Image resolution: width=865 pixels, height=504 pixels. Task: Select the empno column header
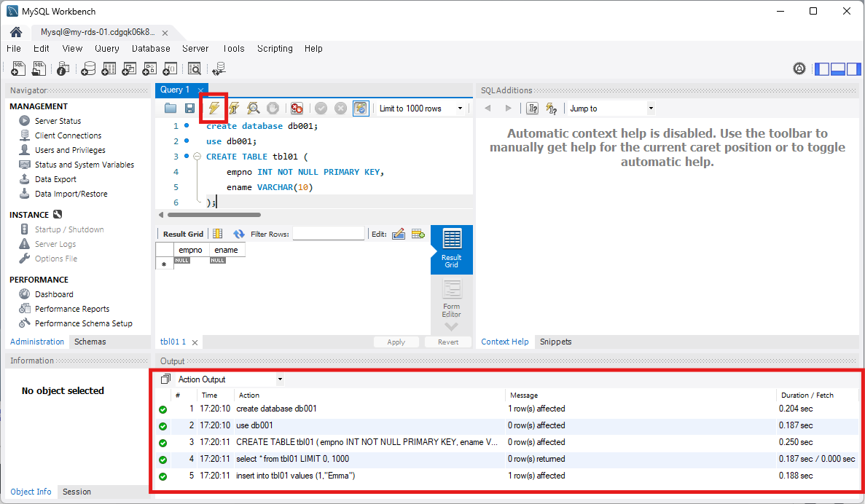point(190,250)
